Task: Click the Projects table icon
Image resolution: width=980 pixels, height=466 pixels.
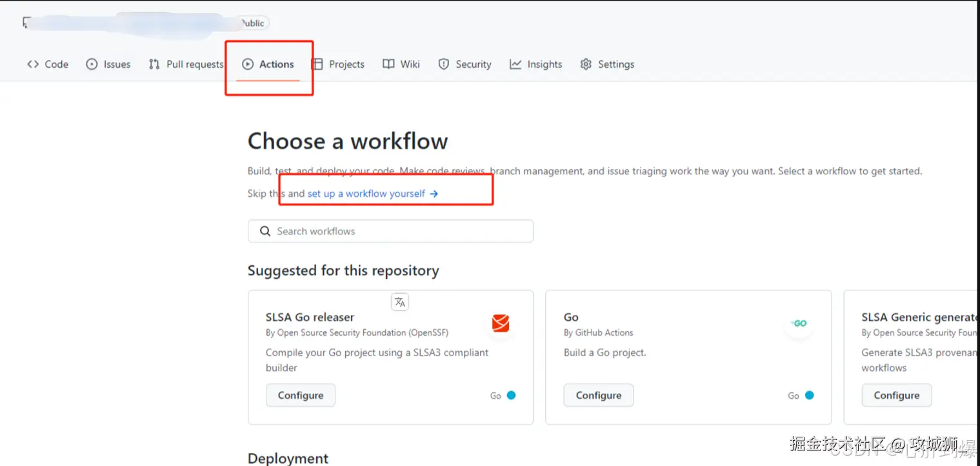Action: pyautogui.click(x=317, y=64)
